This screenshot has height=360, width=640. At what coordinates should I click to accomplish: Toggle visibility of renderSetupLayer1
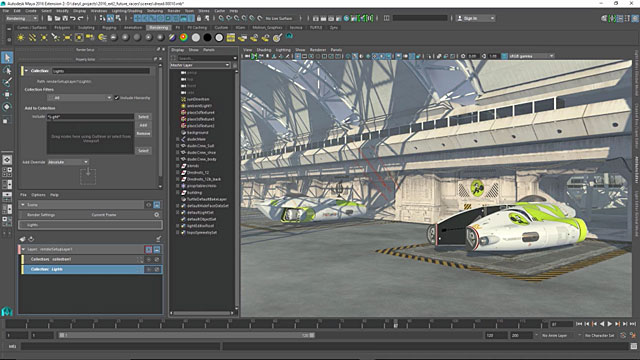click(149, 249)
